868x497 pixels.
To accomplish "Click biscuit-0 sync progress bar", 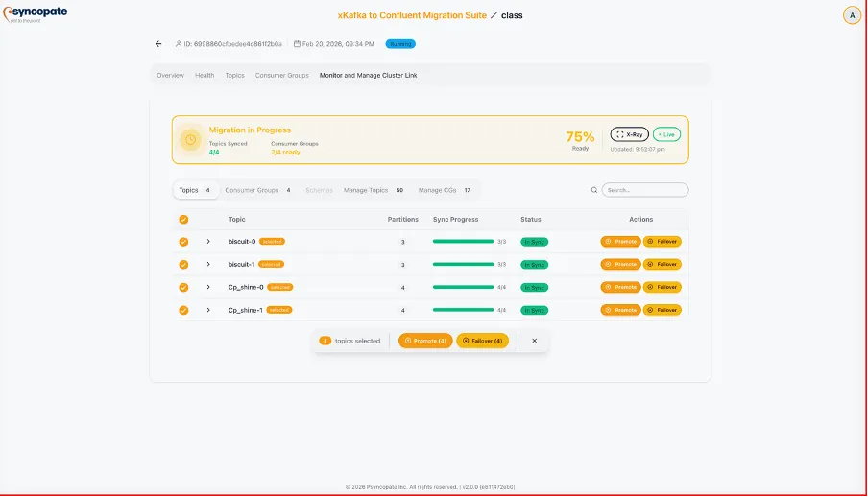I will point(463,242).
